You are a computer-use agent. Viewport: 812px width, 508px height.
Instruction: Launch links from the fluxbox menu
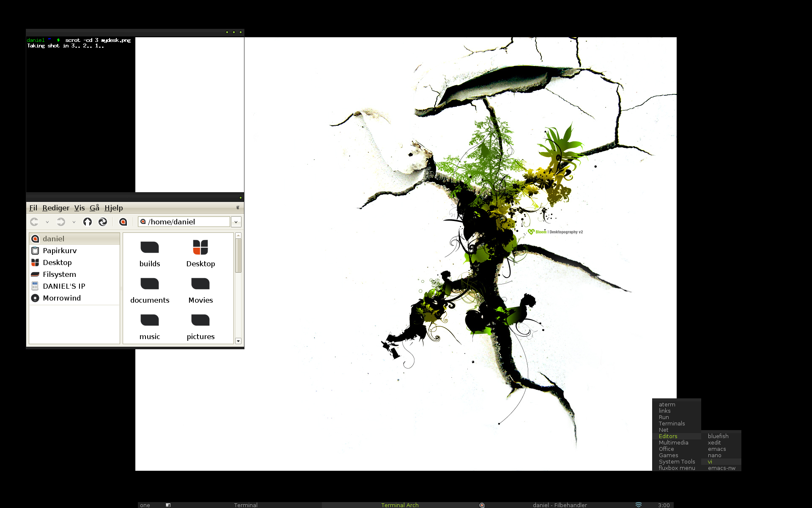[677, 411]
